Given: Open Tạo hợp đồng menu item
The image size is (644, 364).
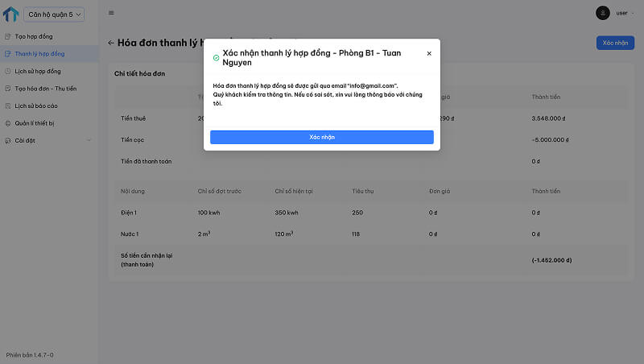Looking at the screenshot, I should coord(49,36).
